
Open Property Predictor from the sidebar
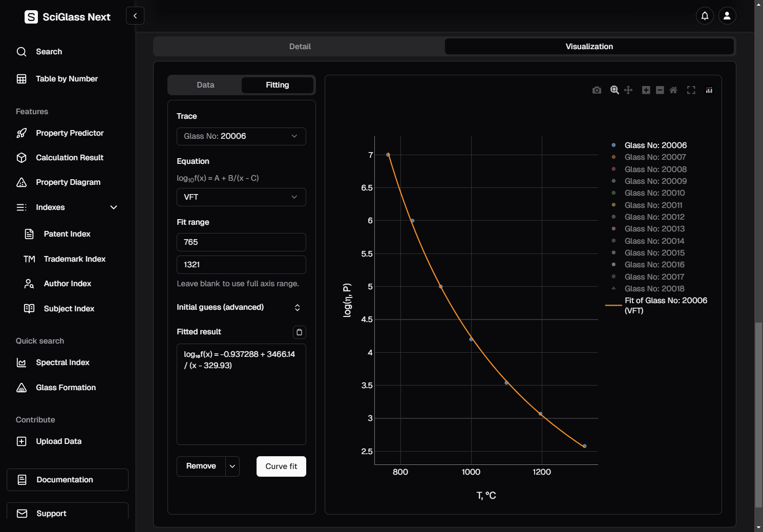[x=70, y=133]
